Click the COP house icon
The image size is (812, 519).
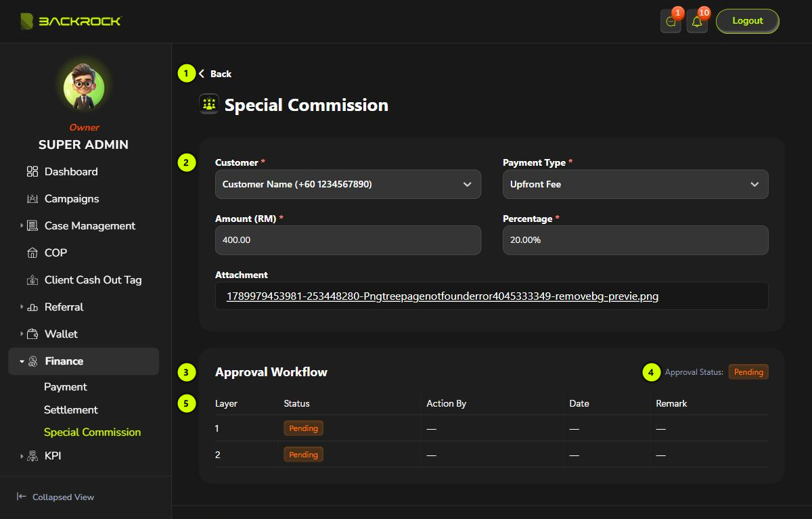[32, 253]
